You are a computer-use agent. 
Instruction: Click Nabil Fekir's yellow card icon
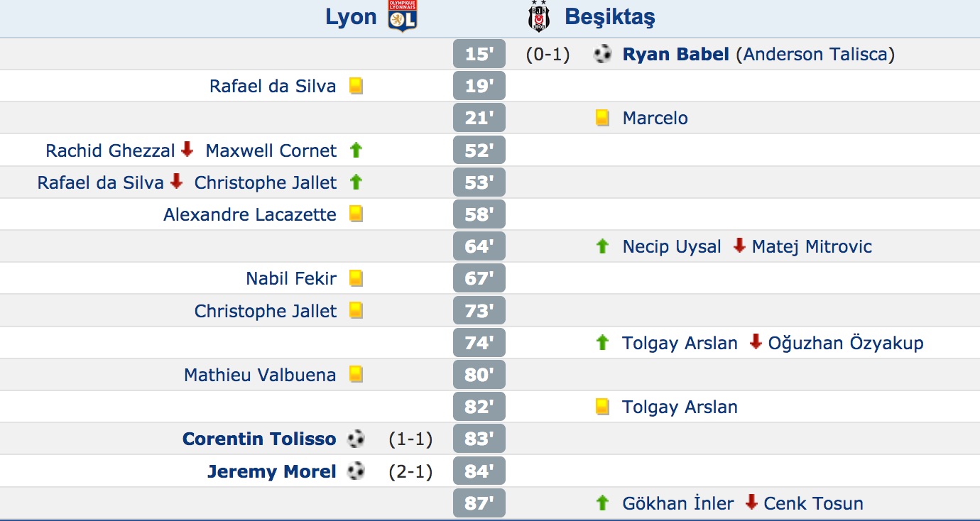tap(356, 278)
